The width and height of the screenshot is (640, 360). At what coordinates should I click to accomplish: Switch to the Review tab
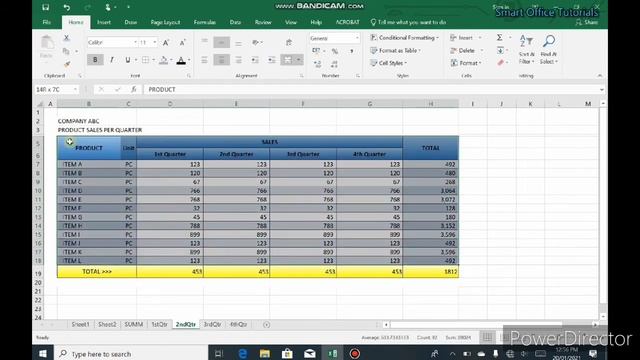[x=263, y=22]
